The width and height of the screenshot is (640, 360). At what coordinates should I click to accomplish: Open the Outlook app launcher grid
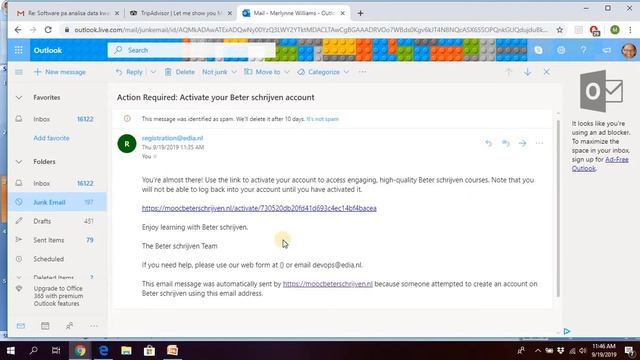(18, 50)
